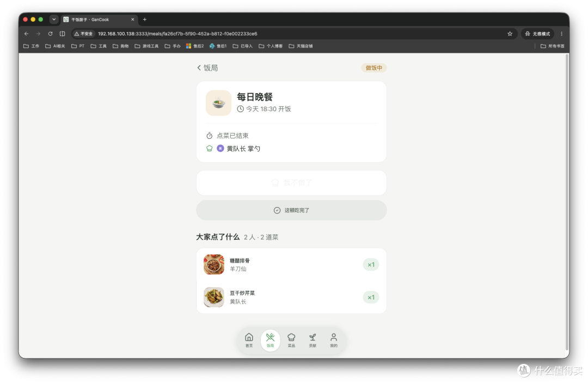Open the 菜品 chef hat tab

(291, 341)
